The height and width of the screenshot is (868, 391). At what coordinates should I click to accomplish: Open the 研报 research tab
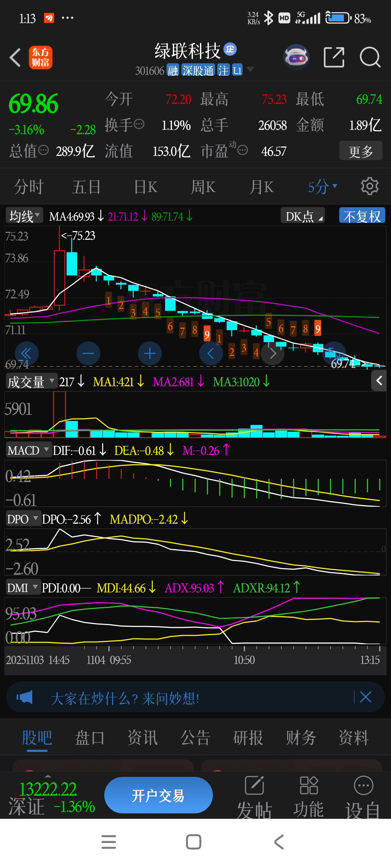click(248, 737)
